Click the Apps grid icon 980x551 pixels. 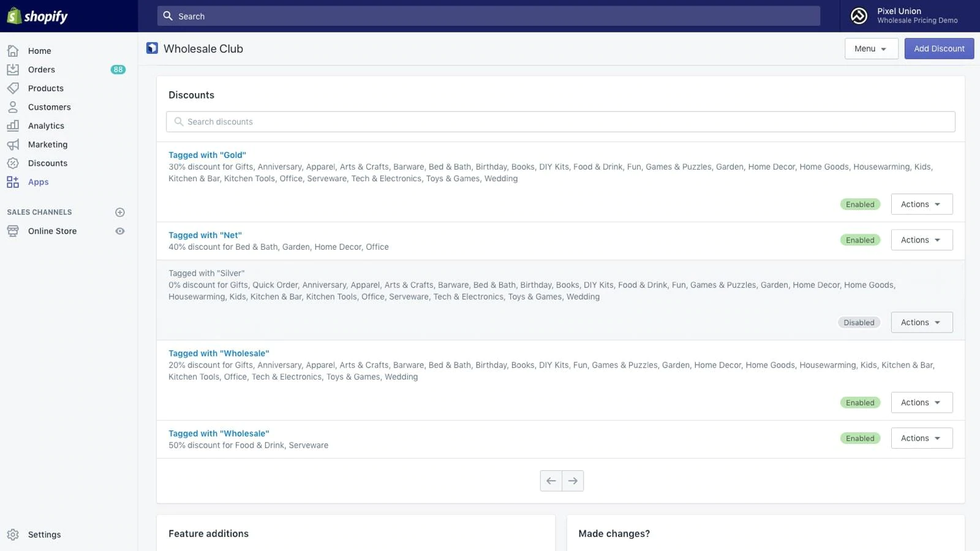(13, 182)
